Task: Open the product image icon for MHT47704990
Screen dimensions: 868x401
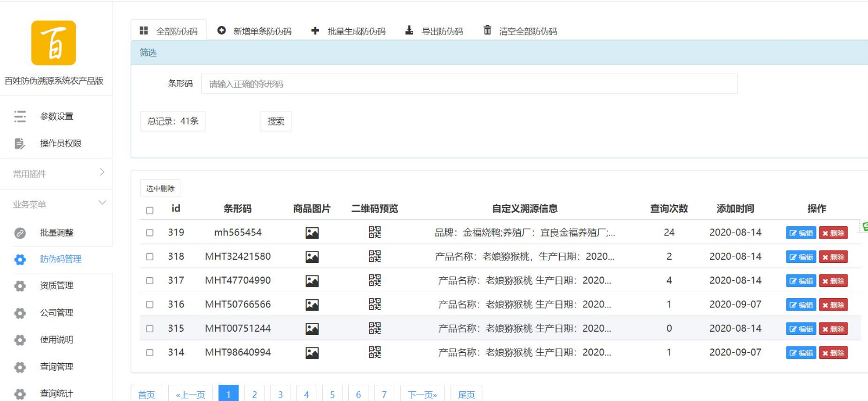Action: point(312,281)
